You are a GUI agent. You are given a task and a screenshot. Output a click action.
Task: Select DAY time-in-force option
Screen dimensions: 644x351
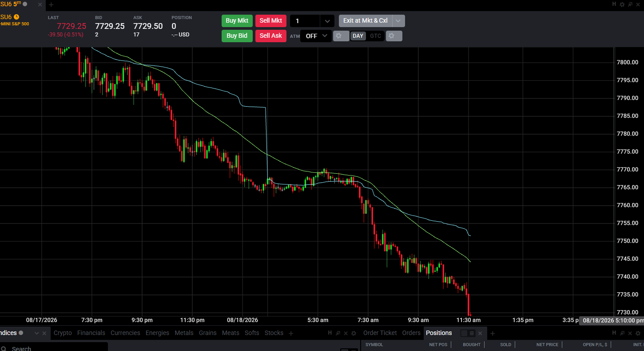pyautogui.click(x=358, y=36)
